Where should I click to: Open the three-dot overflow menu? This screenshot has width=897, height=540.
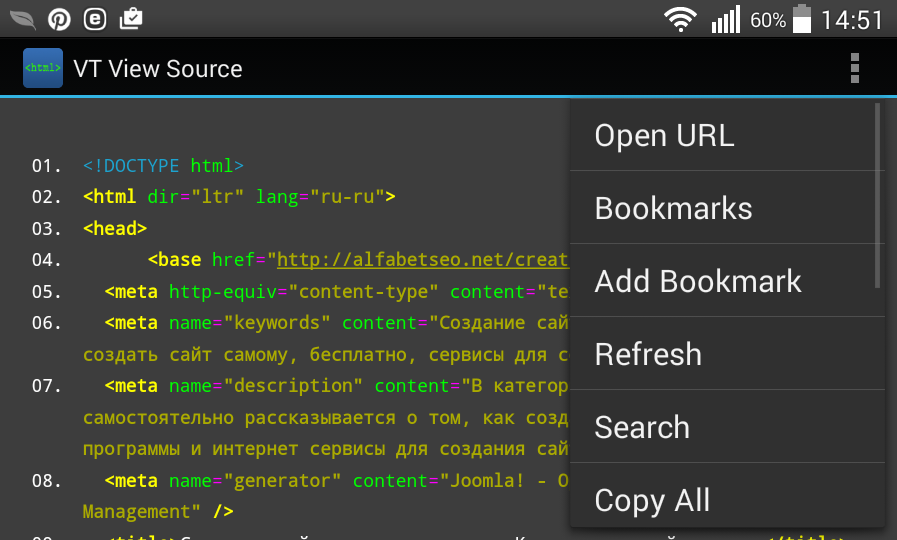click(854, 68)
